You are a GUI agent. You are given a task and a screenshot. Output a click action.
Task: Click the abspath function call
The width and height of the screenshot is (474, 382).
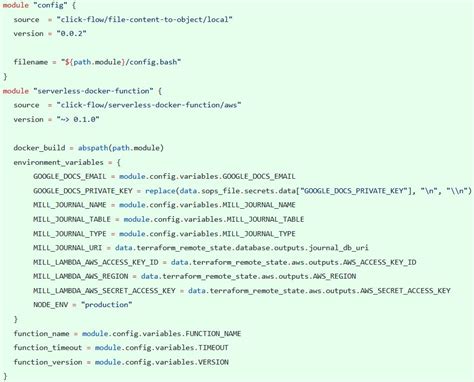tap(121, 148)
